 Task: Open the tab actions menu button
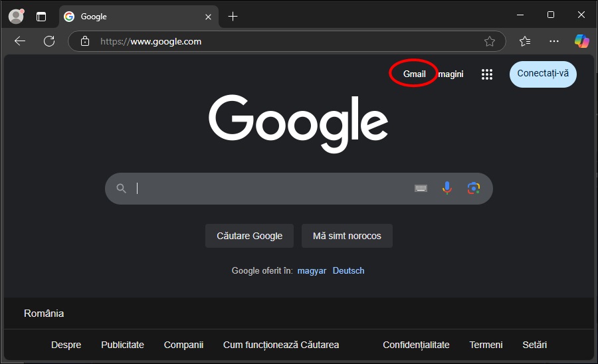41,17
